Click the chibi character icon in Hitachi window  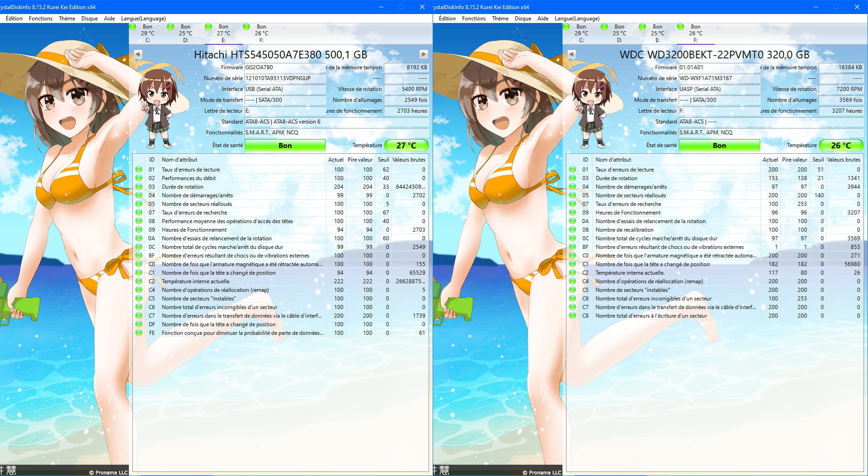click(158, 109)
